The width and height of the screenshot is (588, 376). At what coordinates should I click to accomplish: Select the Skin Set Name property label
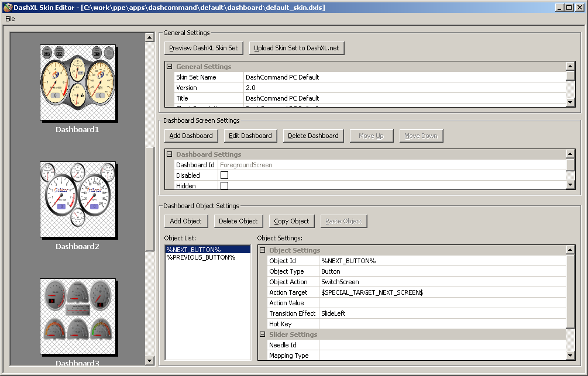pyautogui.click(x=196, y=77)
